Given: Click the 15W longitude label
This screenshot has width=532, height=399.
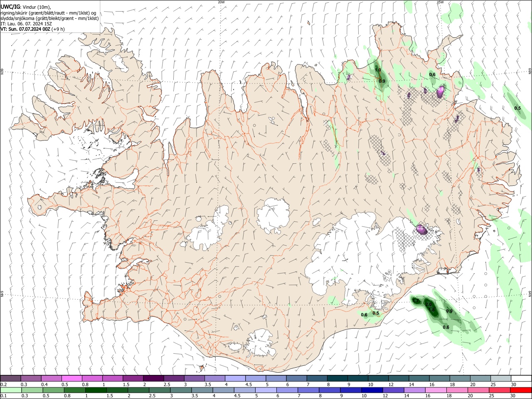Looking at the screenshot, I should click(440, 2).
